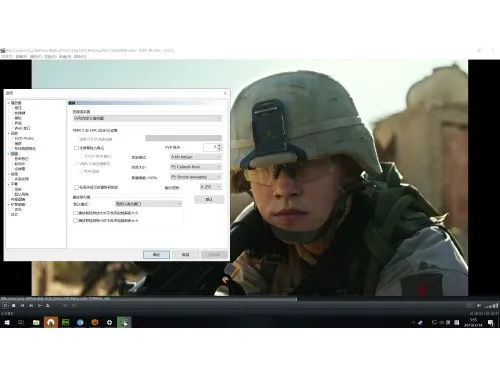Click the eject/open file icon
The width and height of the screenshot is (500, 375).
48,305
